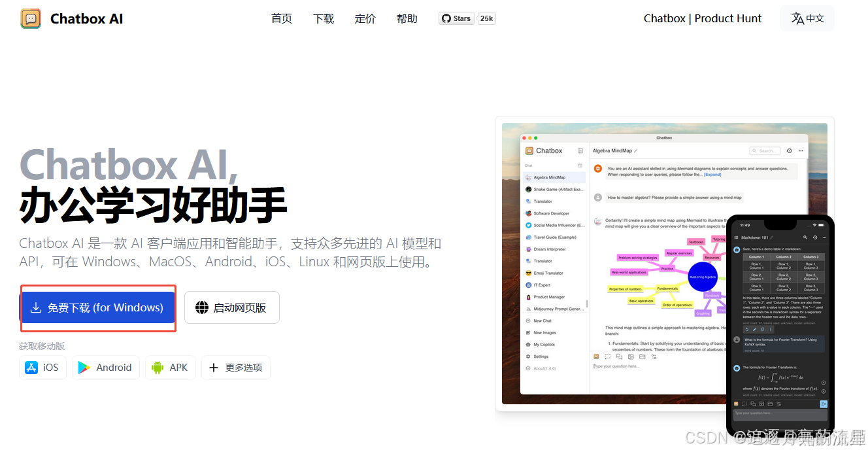Click the [Expand] link in the preview system prompt
868x452 pixels.
712,175
